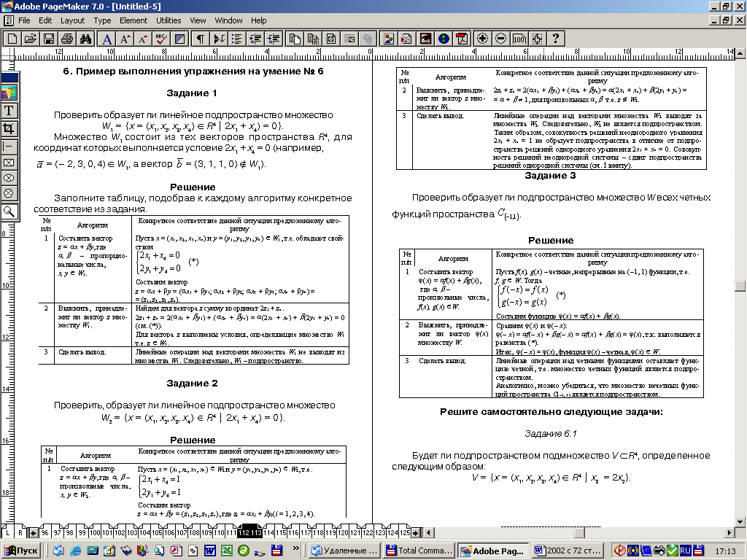Viewport: 747px width, 560px height.
Task: Click the Increase indent toolbar icon
Action: click(274, 39)
